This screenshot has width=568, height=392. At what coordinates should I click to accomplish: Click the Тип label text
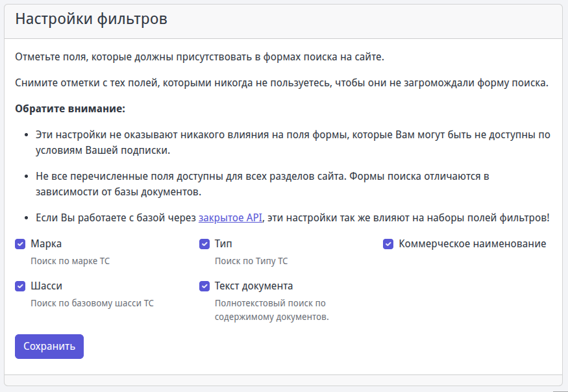pyautogui.click(x=223, y=244)
